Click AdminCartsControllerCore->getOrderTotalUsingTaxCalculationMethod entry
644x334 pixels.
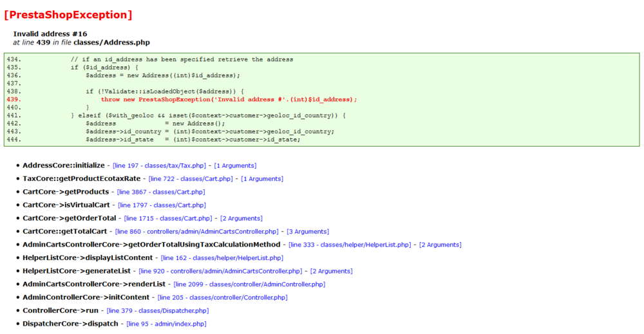[x=151, y=245]
